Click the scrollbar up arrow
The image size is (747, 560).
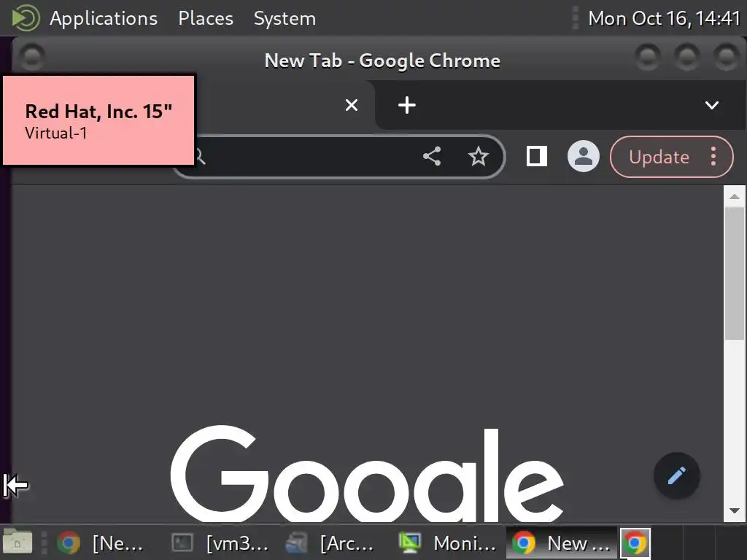pyautogui.click(x=734, y=196)
